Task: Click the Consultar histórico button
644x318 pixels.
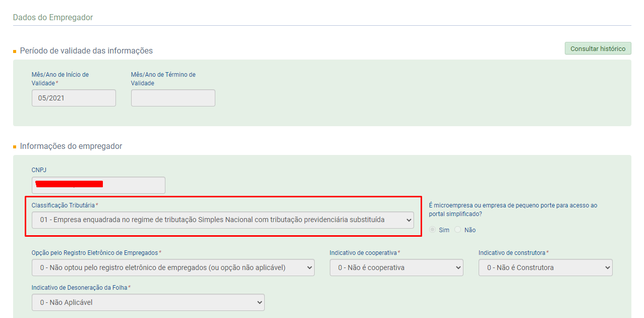Action: click(598, 48)
